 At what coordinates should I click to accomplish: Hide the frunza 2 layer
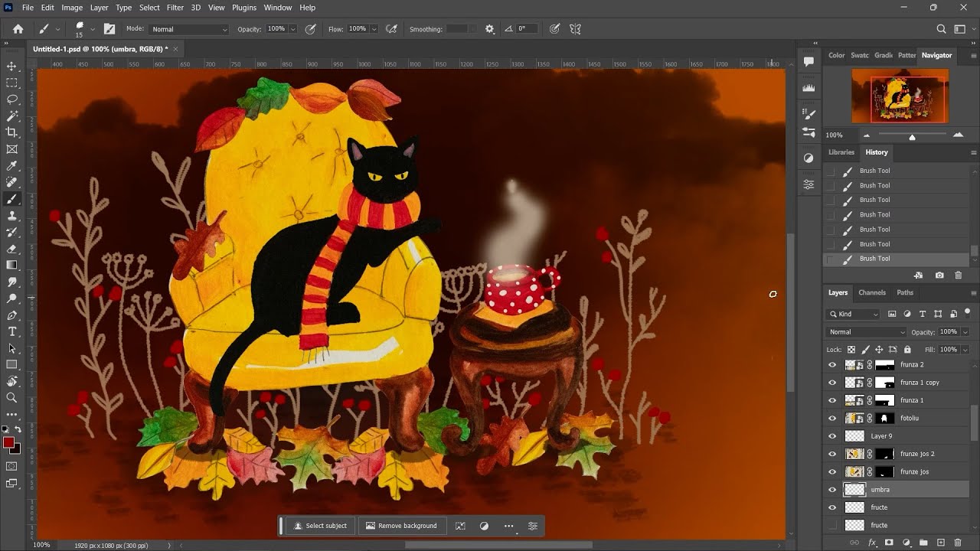tap(832, 365)
